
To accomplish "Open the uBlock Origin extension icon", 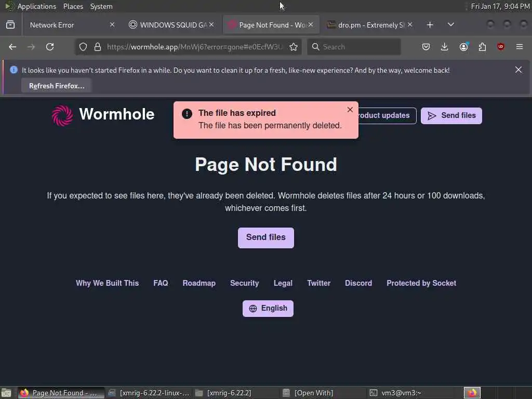I will 501,47.
